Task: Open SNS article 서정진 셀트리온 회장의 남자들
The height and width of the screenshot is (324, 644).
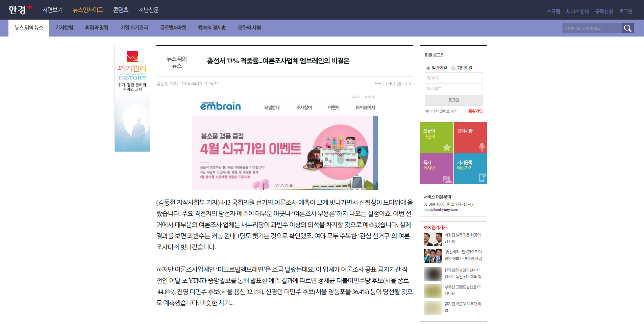Action: (x=463, y=238)
